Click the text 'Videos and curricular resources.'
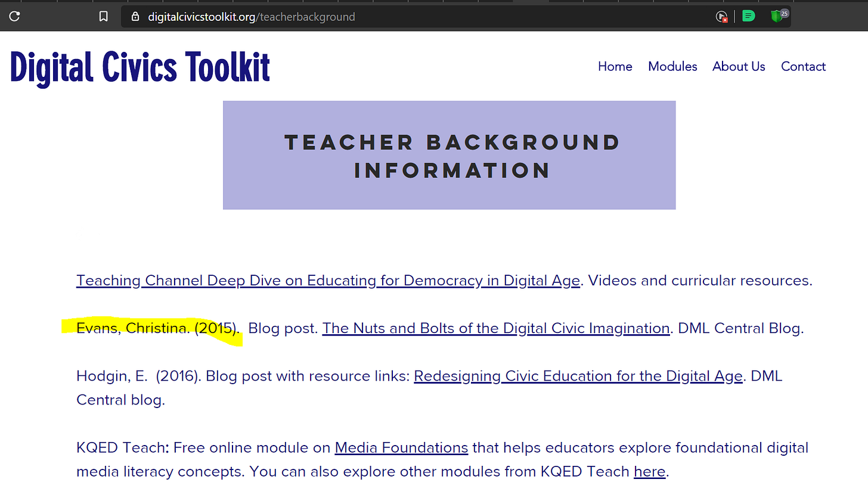Screen dimensions: 868x504 (700, 281)
